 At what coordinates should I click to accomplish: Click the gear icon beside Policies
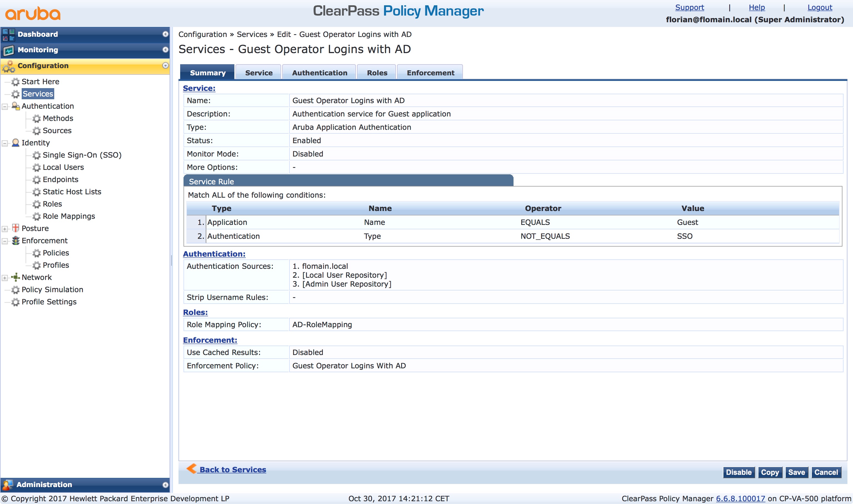pos(36,253)
